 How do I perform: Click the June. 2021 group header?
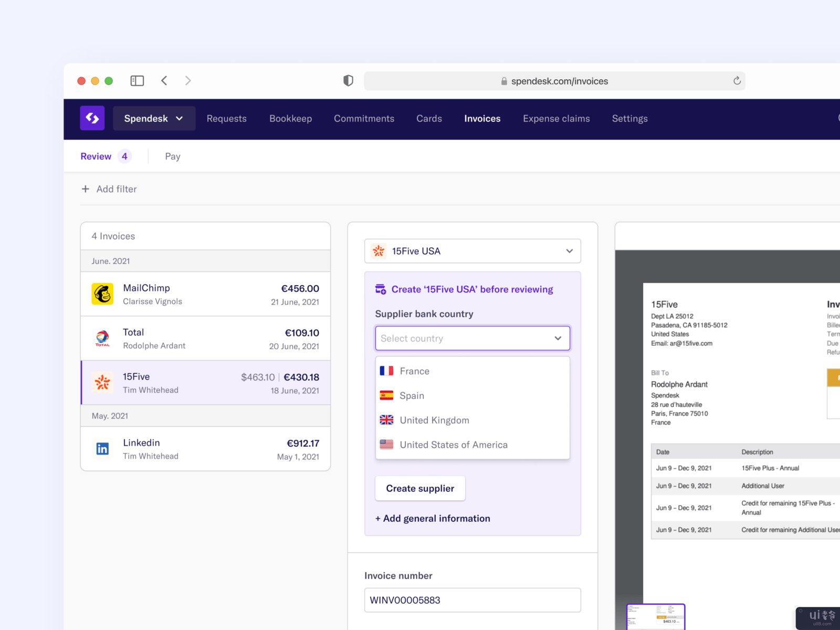pos(205,261)
